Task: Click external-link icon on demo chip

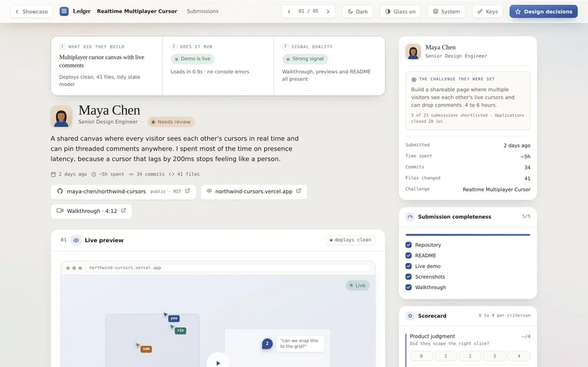Action: click(x=299, y=191)
